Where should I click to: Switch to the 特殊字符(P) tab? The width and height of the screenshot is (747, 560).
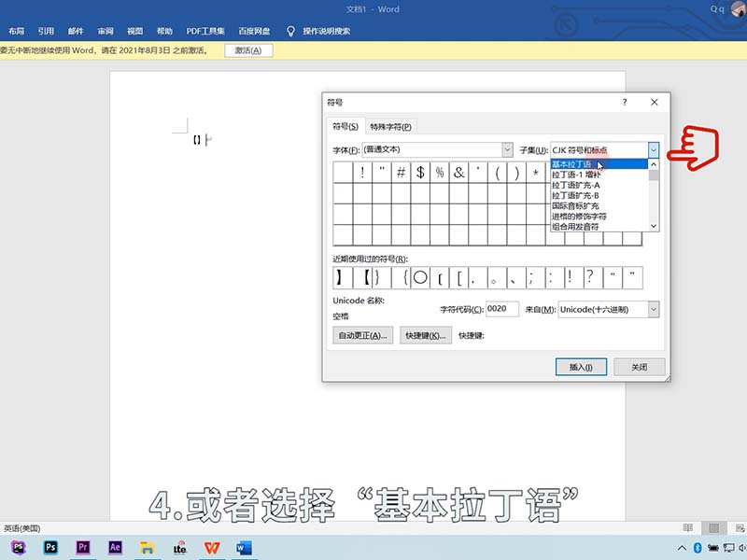click(390, 127)
